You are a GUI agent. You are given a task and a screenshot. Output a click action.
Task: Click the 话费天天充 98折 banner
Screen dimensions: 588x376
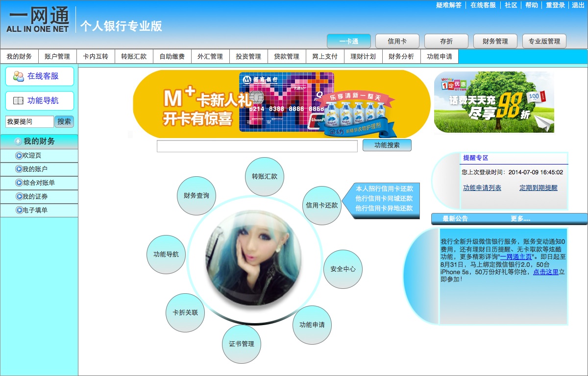coord(494,102)
